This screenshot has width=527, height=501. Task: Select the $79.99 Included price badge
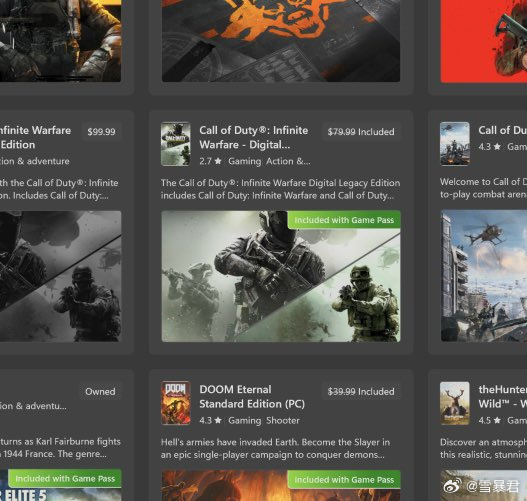coord(361,132)
